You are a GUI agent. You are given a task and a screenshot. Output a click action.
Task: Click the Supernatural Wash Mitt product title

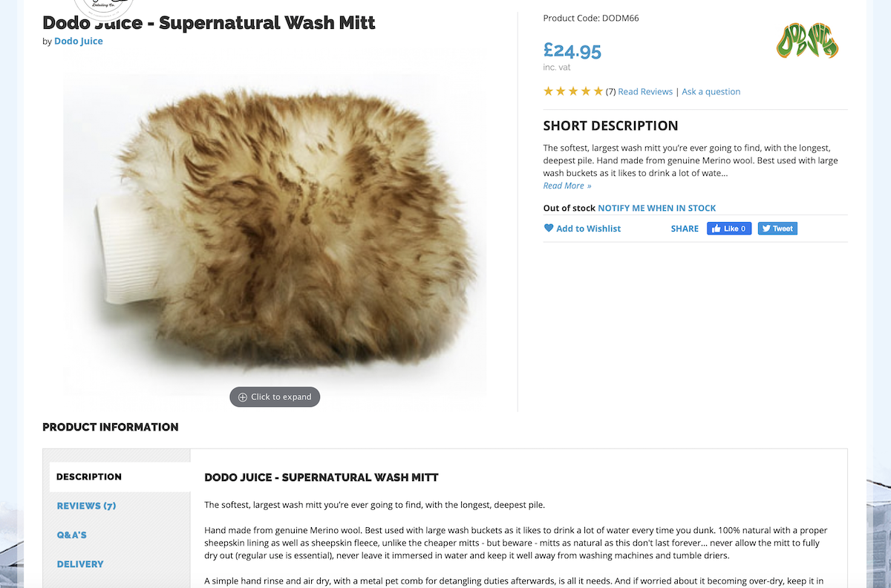click(209, 23)
